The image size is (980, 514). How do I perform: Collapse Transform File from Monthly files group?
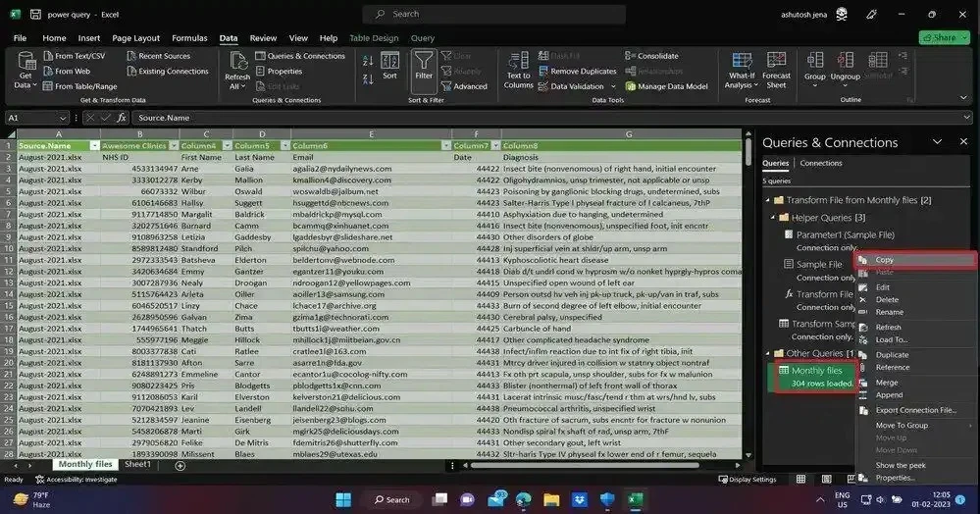click(768, 200)
